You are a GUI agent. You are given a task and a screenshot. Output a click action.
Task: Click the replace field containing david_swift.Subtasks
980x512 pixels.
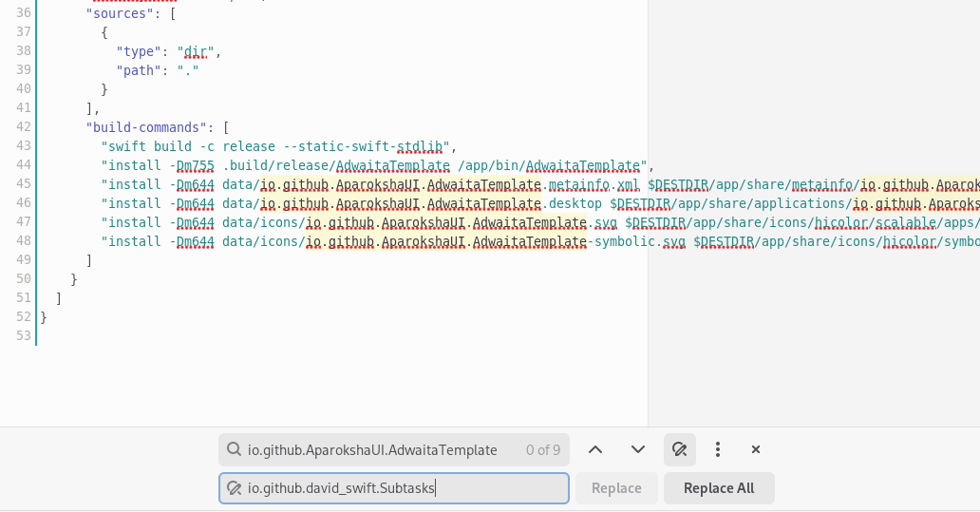(x=399, y=488)
